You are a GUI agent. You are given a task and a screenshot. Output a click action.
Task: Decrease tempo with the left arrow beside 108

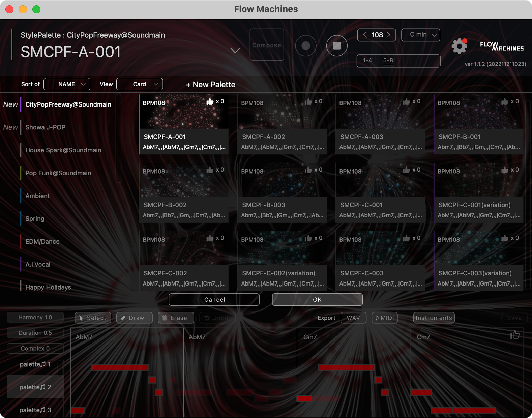coord(365,35)
